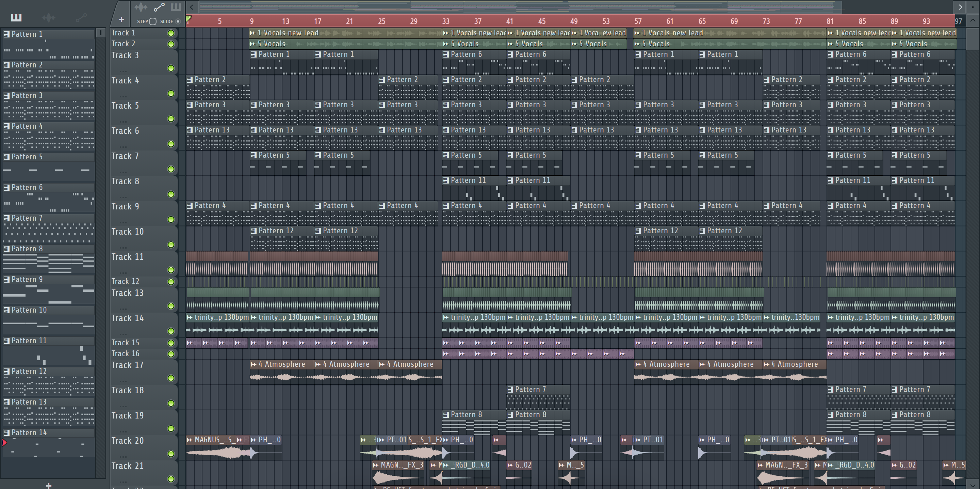Select the first MAGN..FX_3 clip on Track 21

pyautogui.click(x=398, y=473)
